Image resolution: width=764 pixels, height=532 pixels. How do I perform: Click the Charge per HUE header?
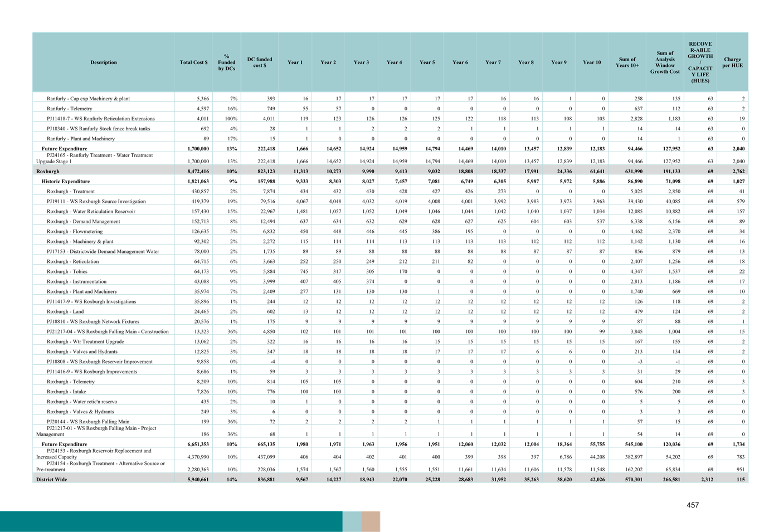tap(732, 62)
